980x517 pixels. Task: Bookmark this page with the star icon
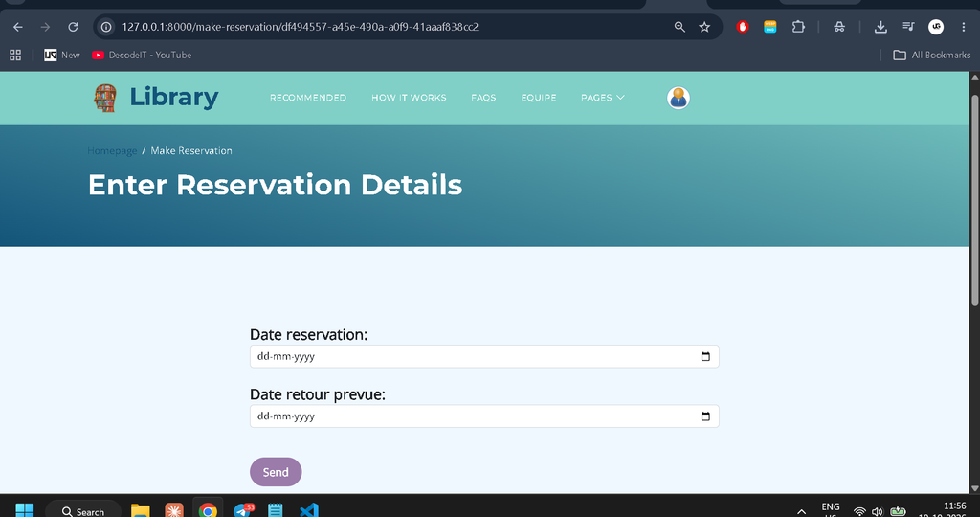click(704, 27)
